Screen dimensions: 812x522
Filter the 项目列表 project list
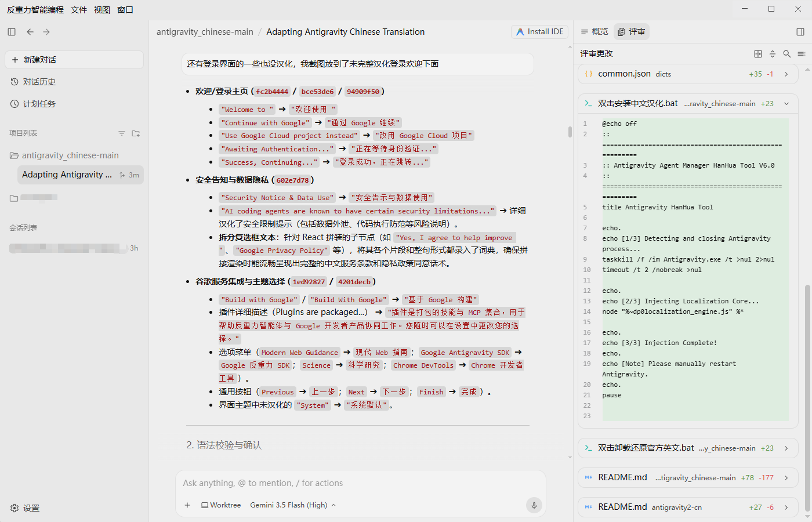tap(122, 133)
